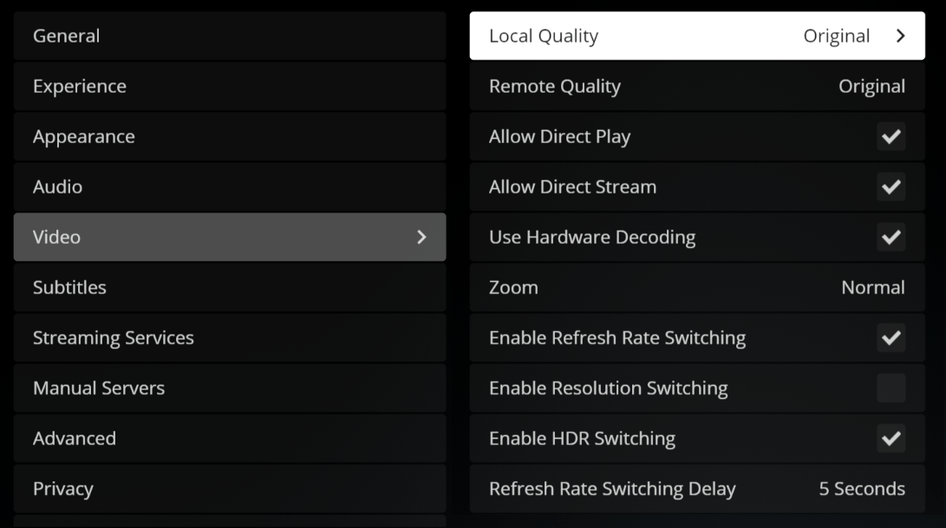Viewport: 946px width, 528px height.
Task: Select Manual Servers in the sidebar
Action: pyautogui.click(x=229, y=388)
